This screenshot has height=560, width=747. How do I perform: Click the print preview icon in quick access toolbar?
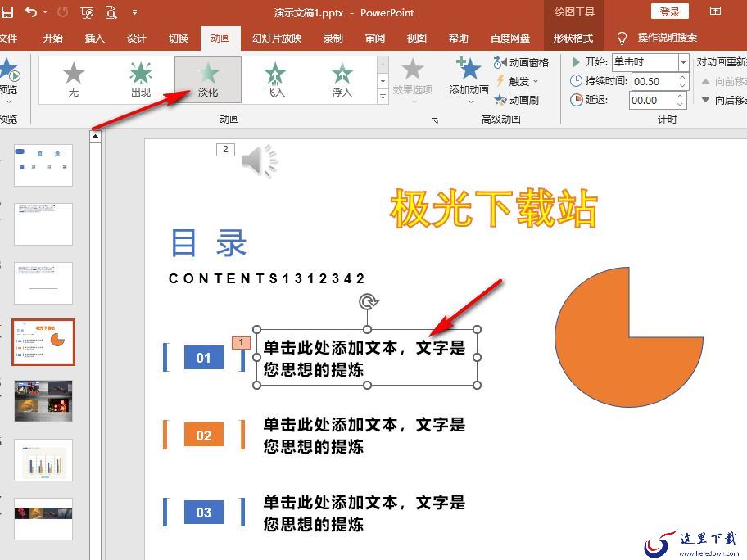point(111,12)
